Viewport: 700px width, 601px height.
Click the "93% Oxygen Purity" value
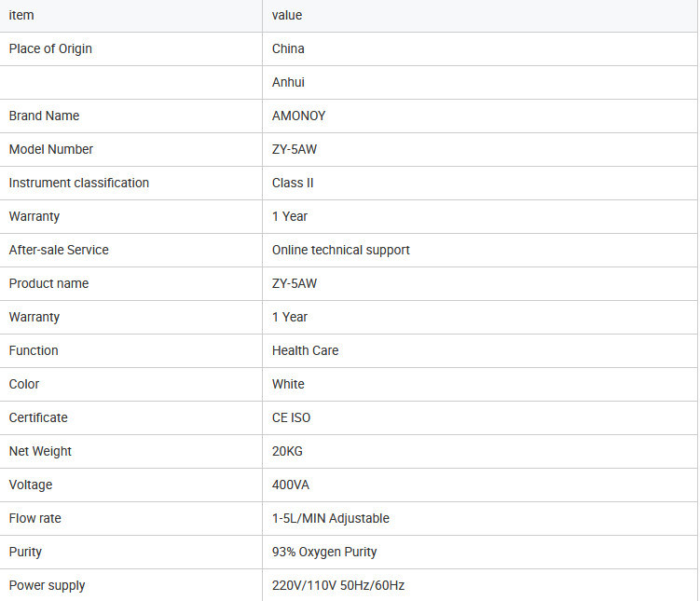coord(324,552)
